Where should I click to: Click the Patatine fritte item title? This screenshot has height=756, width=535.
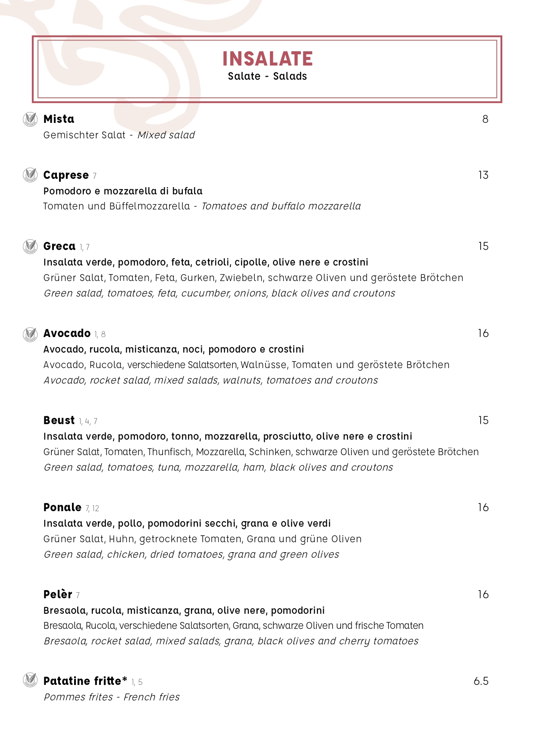85,681
